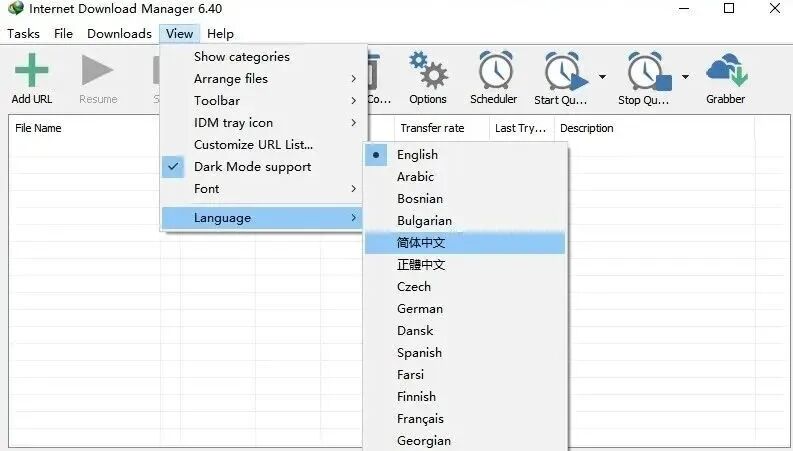Viewport: 793px width, 451px height.
Task: Open the Downloads menu
Action: point(119,34)
